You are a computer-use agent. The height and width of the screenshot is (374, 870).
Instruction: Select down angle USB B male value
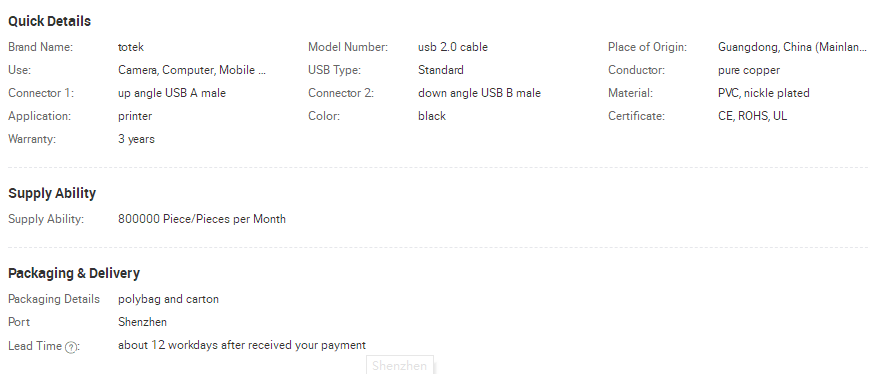[x=479, y=93]
